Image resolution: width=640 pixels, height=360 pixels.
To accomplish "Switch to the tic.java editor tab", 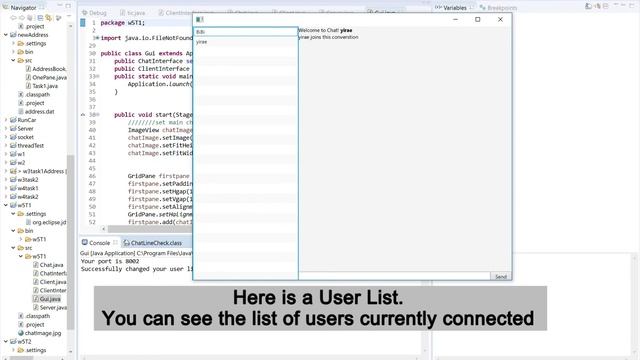I will (x=133, y=13).
